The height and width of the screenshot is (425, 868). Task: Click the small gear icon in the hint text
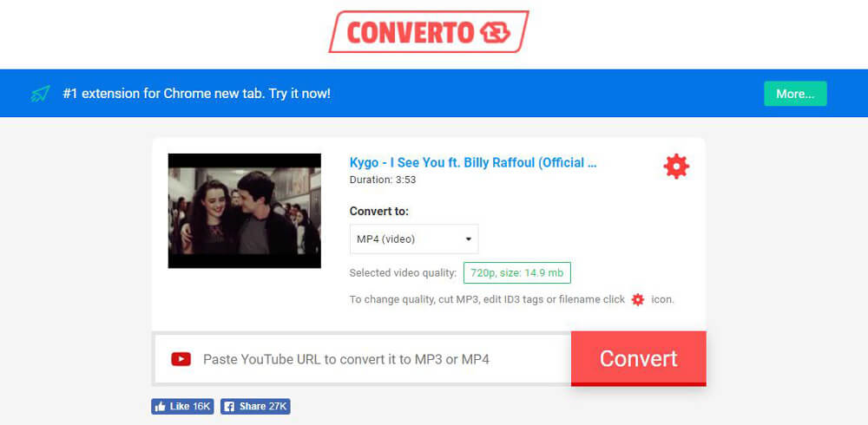point(638,300)
